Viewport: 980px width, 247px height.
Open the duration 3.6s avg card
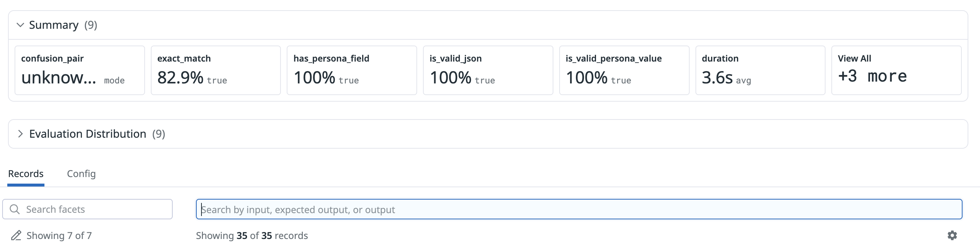point(760,70)
